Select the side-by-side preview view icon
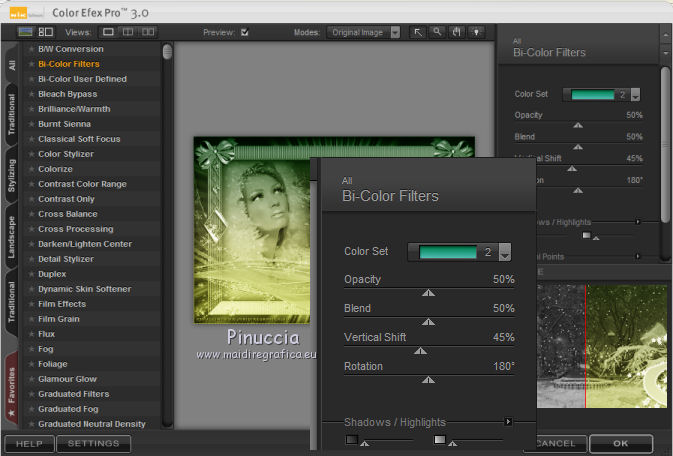The height and width of the screenshot is (456, 673). (x=148, y=32)
